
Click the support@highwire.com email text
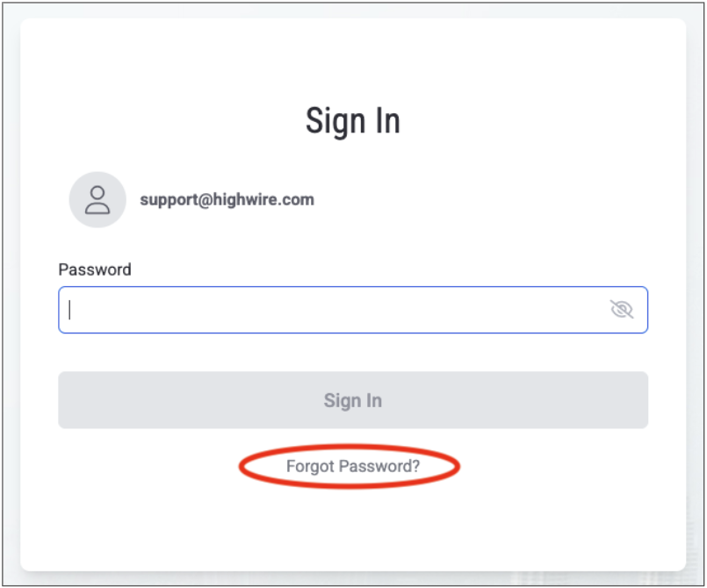(227, 199)
